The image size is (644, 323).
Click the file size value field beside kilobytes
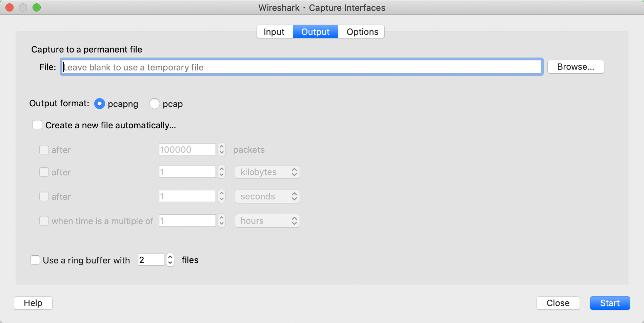pyautogui.click(x=187, y=172)
